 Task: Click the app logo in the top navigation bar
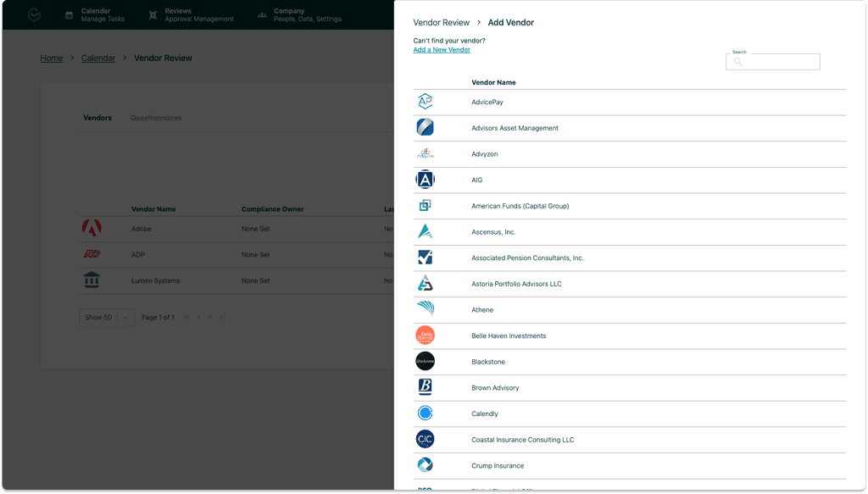(32, 14)
